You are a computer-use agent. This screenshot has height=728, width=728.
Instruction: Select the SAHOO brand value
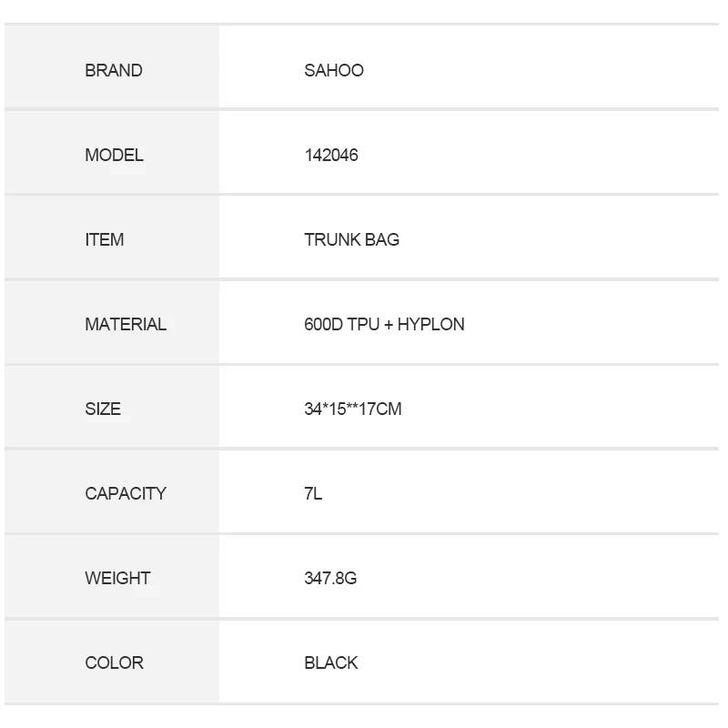tap(334, 71)
